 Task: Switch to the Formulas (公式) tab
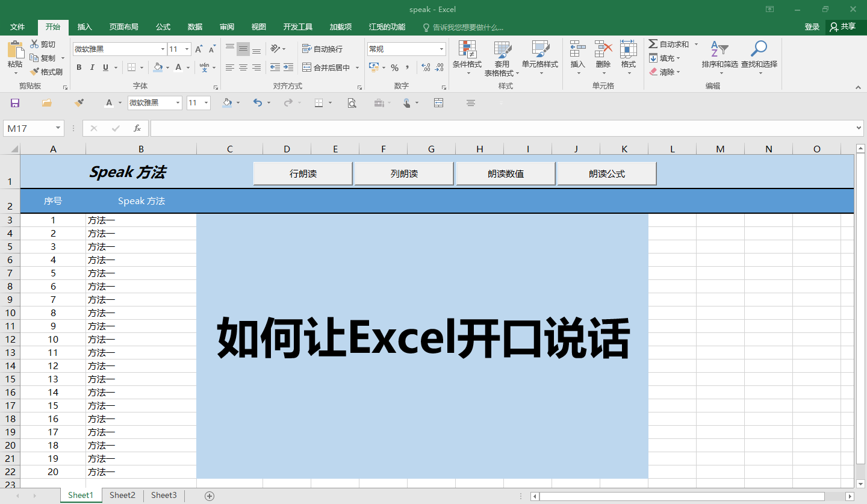[163, 26]
